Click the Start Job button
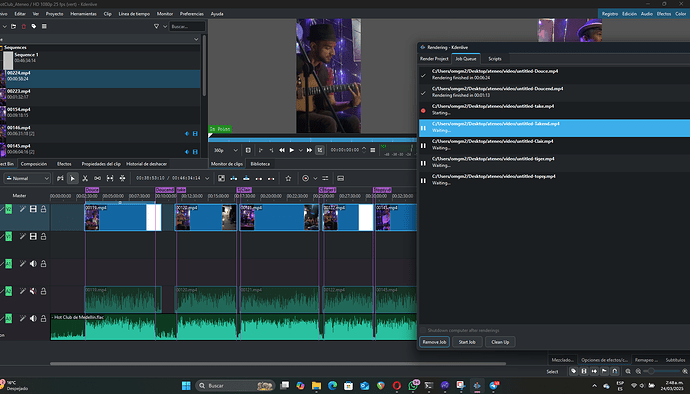690x394 pixels. [467, 342]
